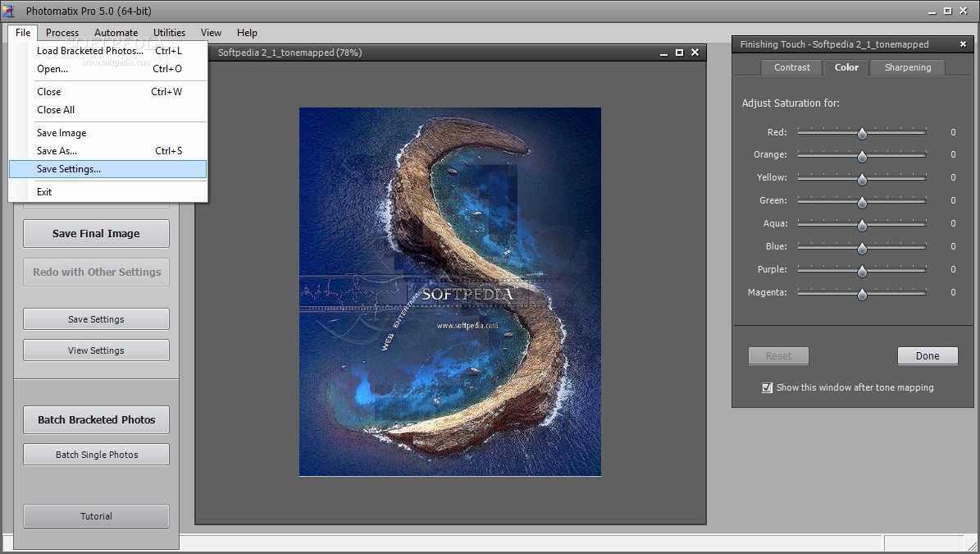This screenshot has height=554, width=980.
Task: Choose Exit from the File menu
Action: pyautogui.click(x=108, y=192)
